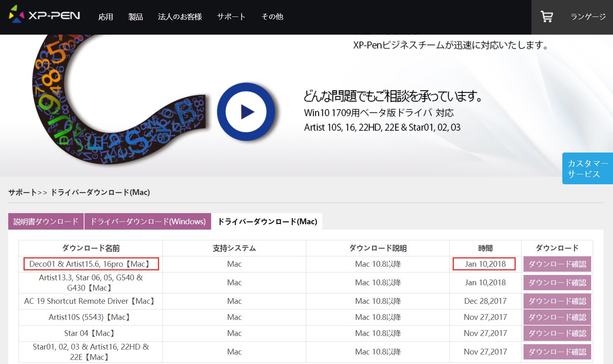Click the Win10 1709用ベータ版ドライバ 対応 banner text

pos(379,113)
